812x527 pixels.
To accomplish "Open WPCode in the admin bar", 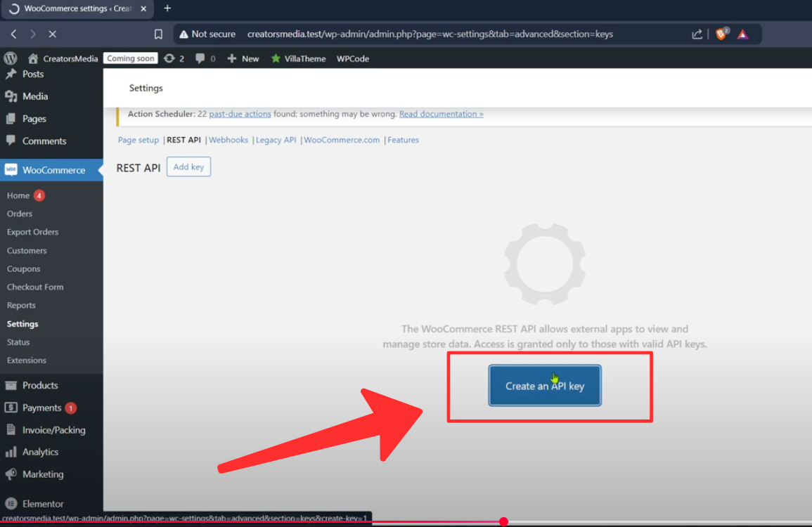I will coord(353,58).
